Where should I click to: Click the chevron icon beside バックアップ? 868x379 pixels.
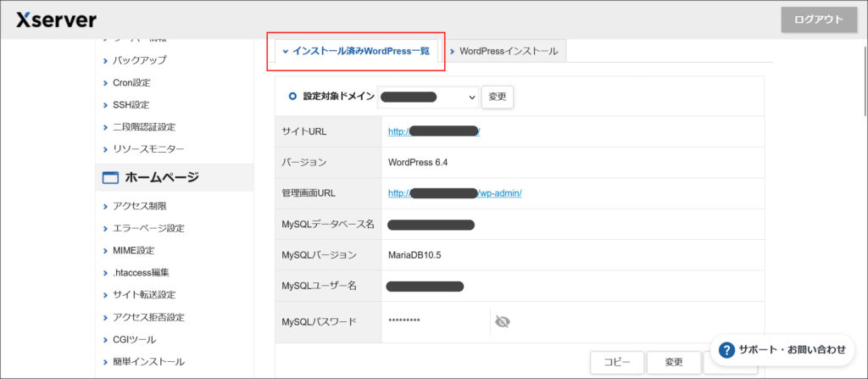[x=105, y=60]
